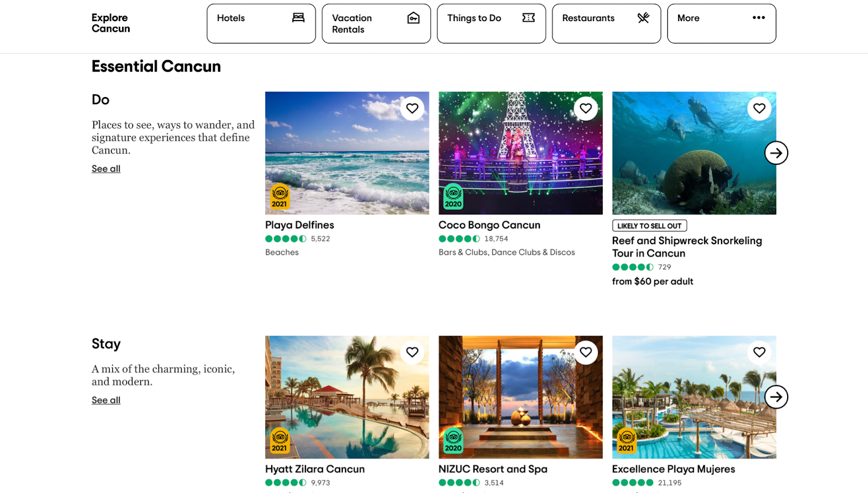Advance the Stay carousel with arrow
Image resolution: width=868 pixels, height=493 pixels.
coord(776,397)
